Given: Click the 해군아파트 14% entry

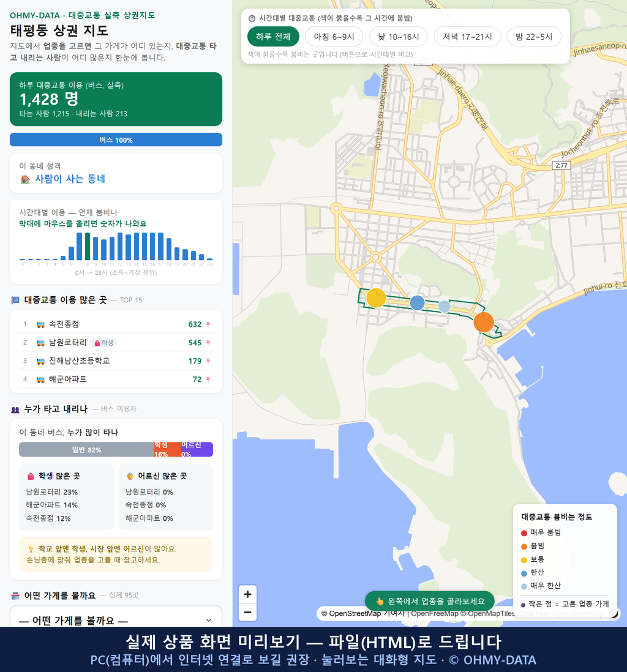Looking at the screenshot, I should (x=52, y=505).
